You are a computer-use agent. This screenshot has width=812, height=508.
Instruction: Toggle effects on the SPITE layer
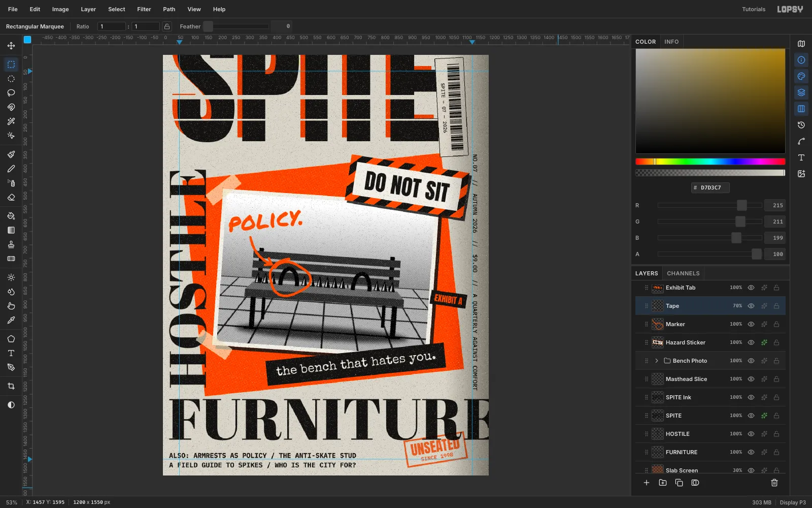pyautogui.click(x=764, y=416)
